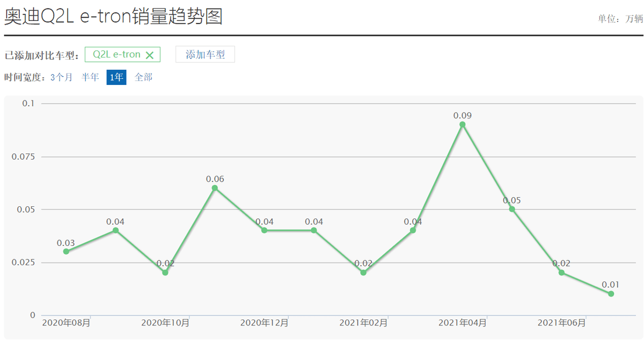644x341 pixels.
Task: Click the 0.075 y-axis label
Action: 24,157
